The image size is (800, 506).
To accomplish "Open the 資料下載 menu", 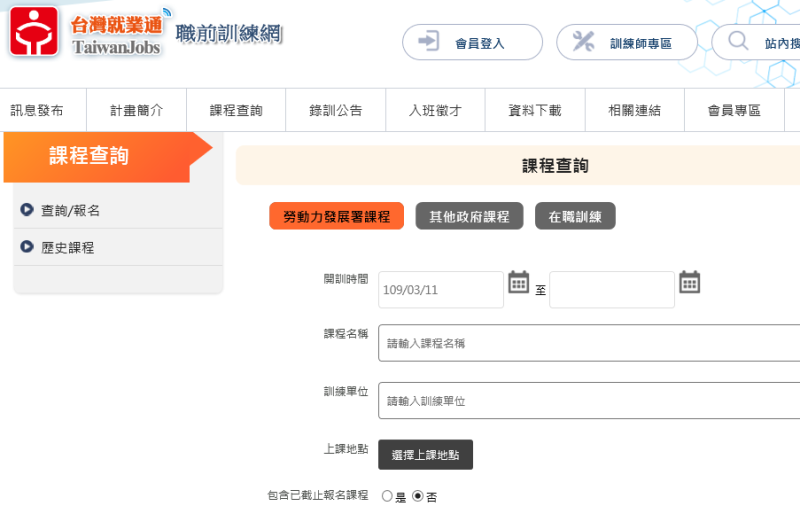I will tap(535, 110).
